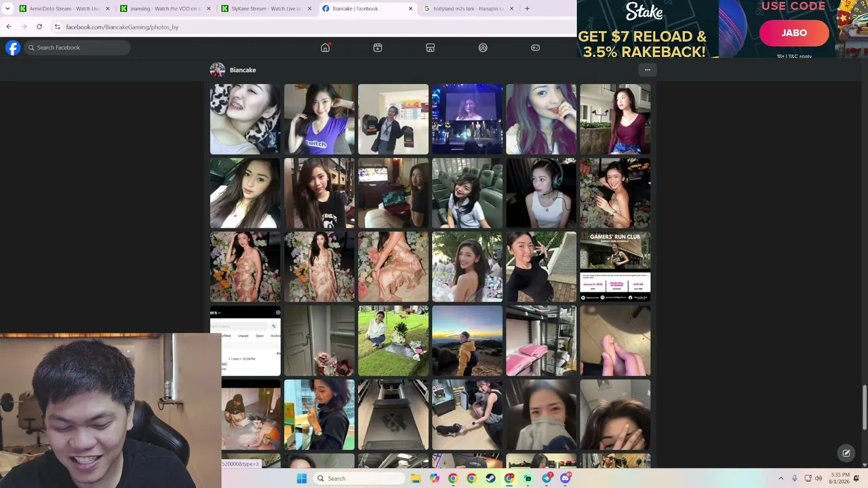
Task: Switch to the ArmelDoto Stream tab
Action: 64,9
